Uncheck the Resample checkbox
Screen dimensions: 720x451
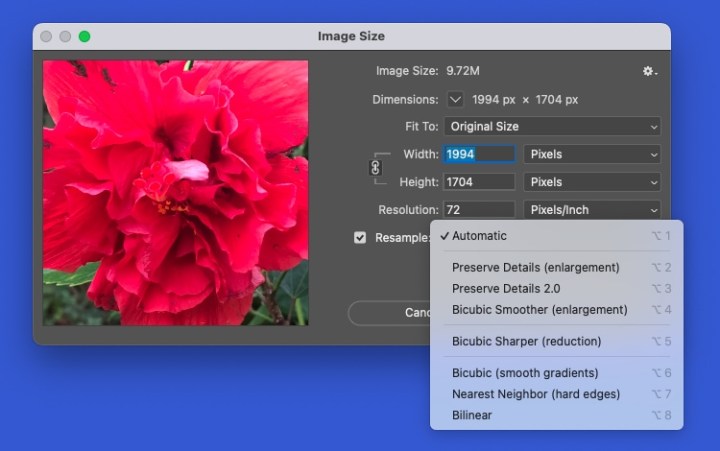pos(360,238)
